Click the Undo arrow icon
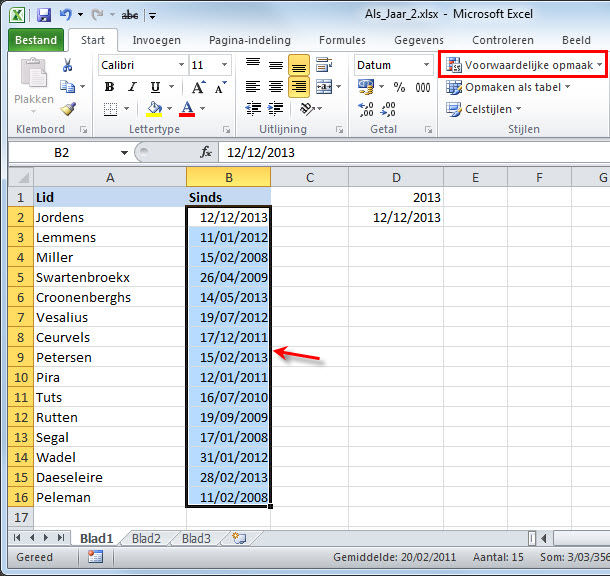 pos(65,15)
